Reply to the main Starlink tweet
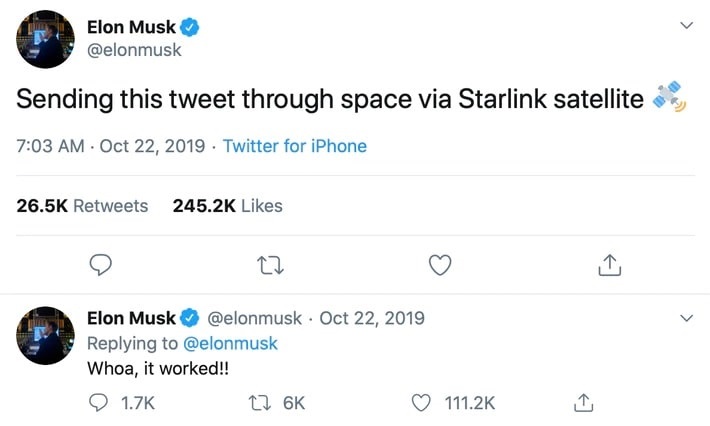The image size is (710, 426). click(100, 265)
